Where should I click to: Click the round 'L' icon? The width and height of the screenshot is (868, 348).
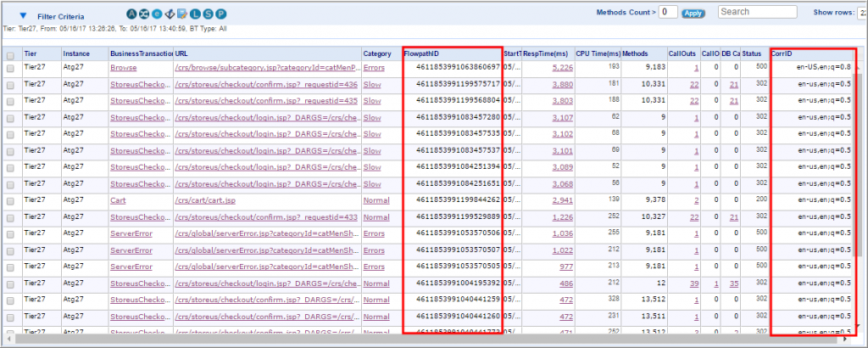tap(195, 14)
